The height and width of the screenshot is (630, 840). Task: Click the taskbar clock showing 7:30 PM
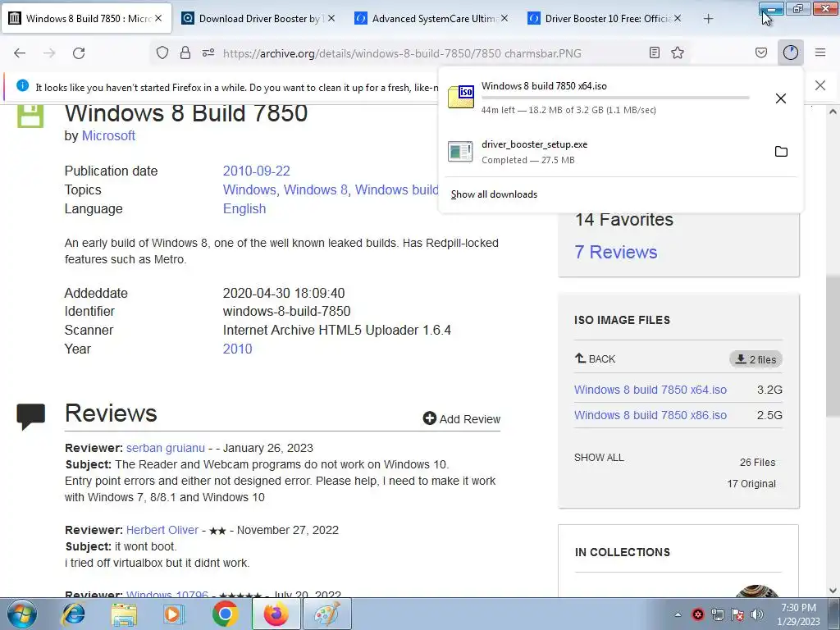(x=798, y=614)
